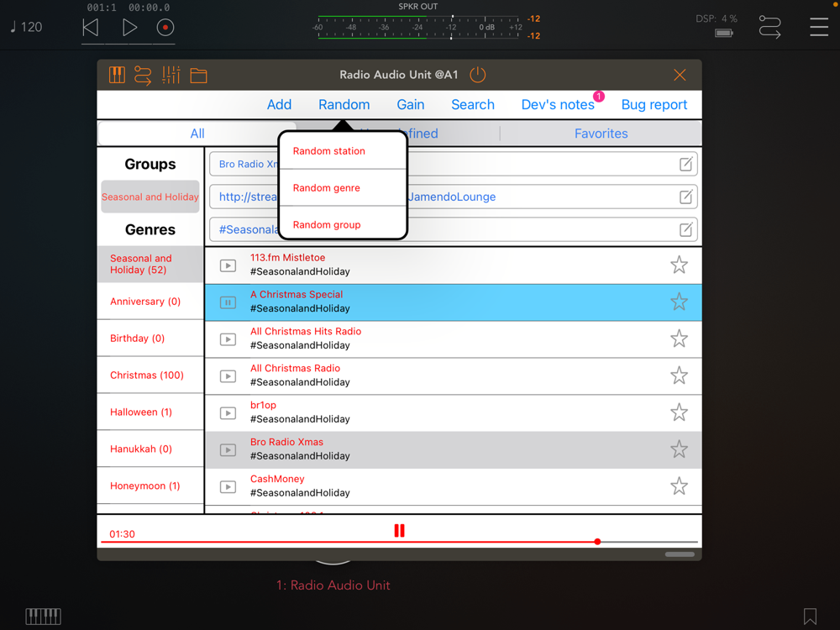
Task: Play the br1op station
Action: point(228,413)
